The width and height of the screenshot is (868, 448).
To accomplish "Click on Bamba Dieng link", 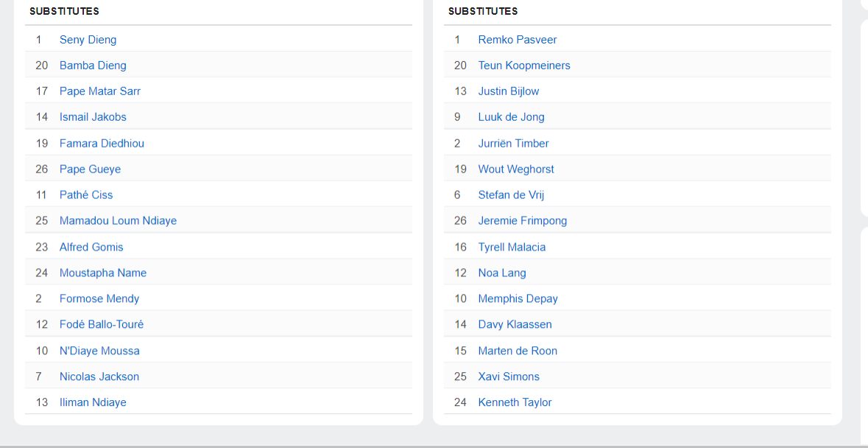I will [93, 66].
